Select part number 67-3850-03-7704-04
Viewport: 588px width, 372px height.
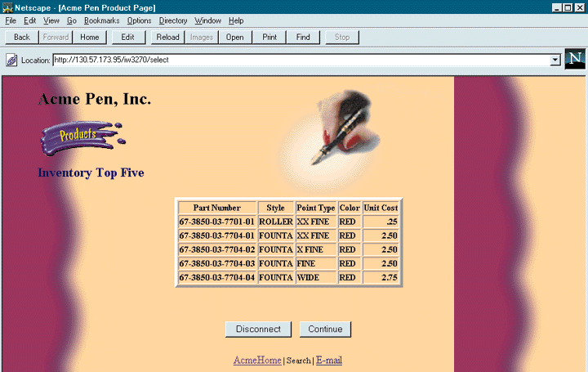coord(216,277)
